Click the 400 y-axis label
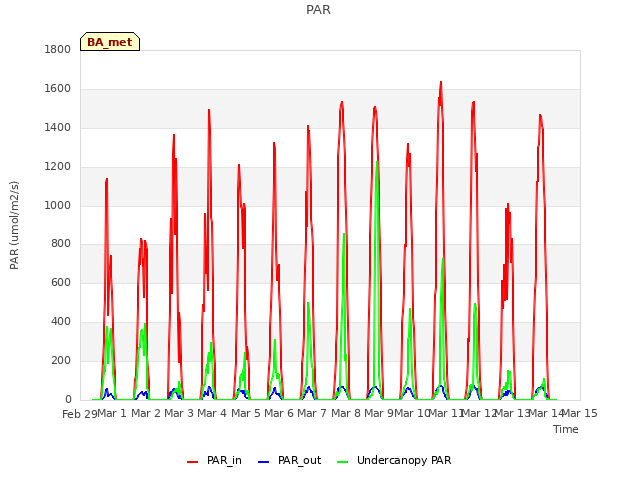The width and height of the screenshot is (640, 480). point(61,322)
